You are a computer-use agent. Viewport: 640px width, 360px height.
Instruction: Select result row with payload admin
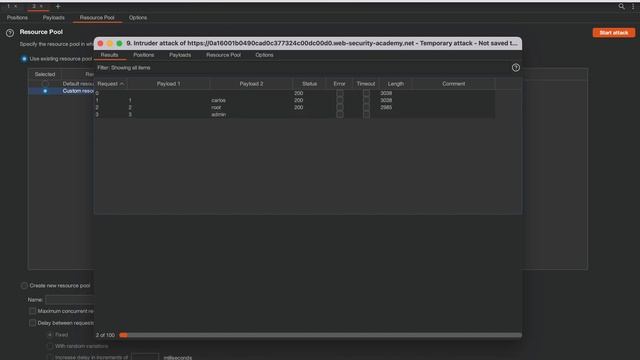[x=295, y=115]
